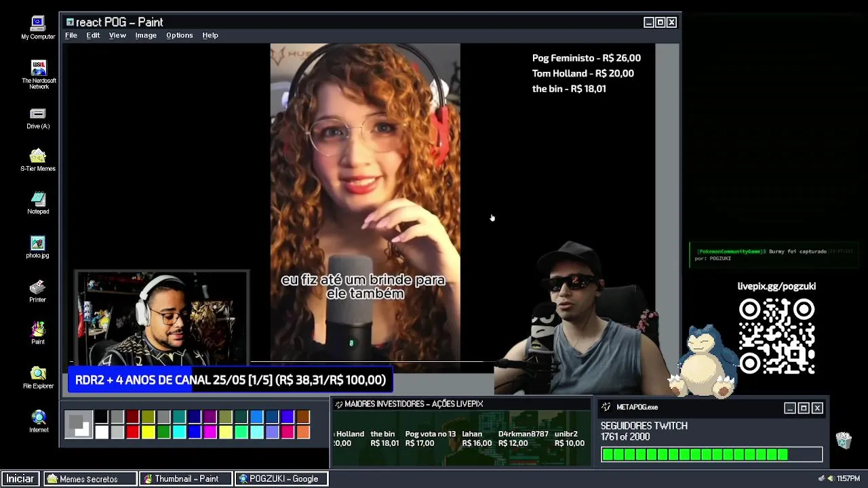Click the '1761 of 2000' follower count
This screenshot has height=488, width=868.
tap(625, 437)
